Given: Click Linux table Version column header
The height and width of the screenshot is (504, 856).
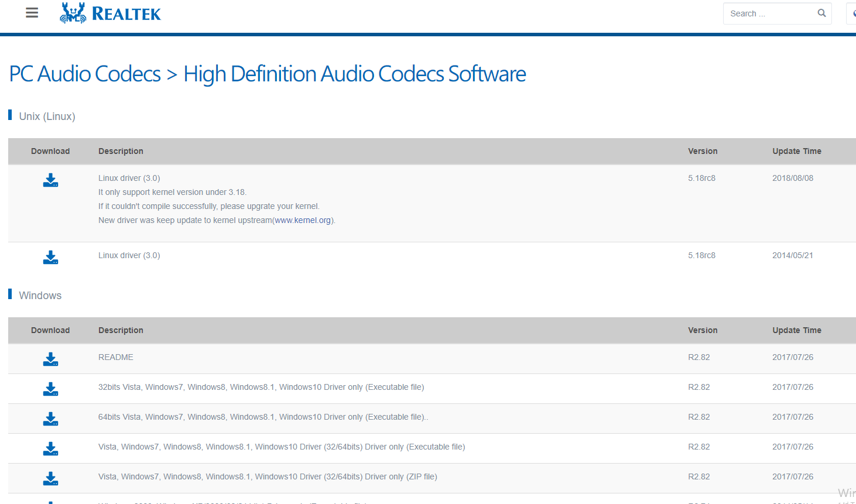Looking at the screenshot, I should tap(703, 151).
